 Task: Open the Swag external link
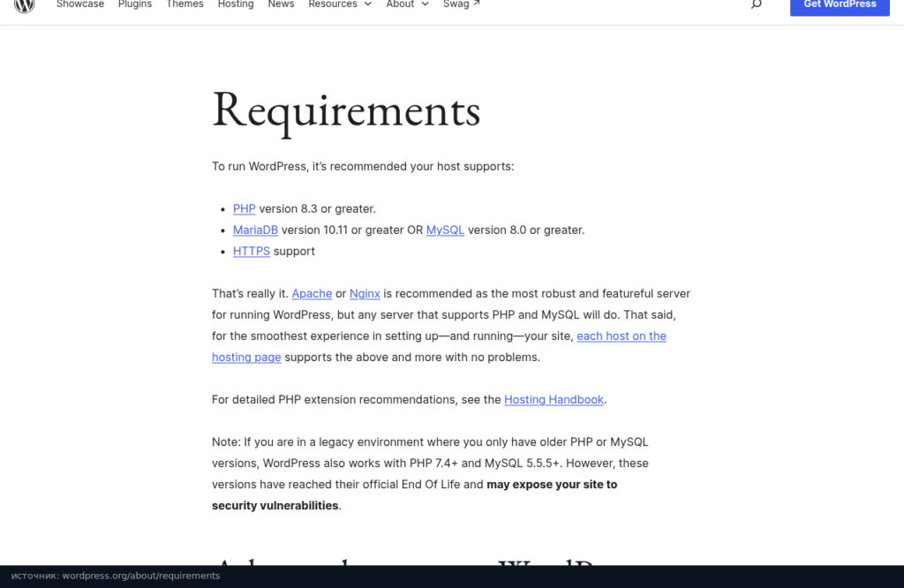pos(461,4)
